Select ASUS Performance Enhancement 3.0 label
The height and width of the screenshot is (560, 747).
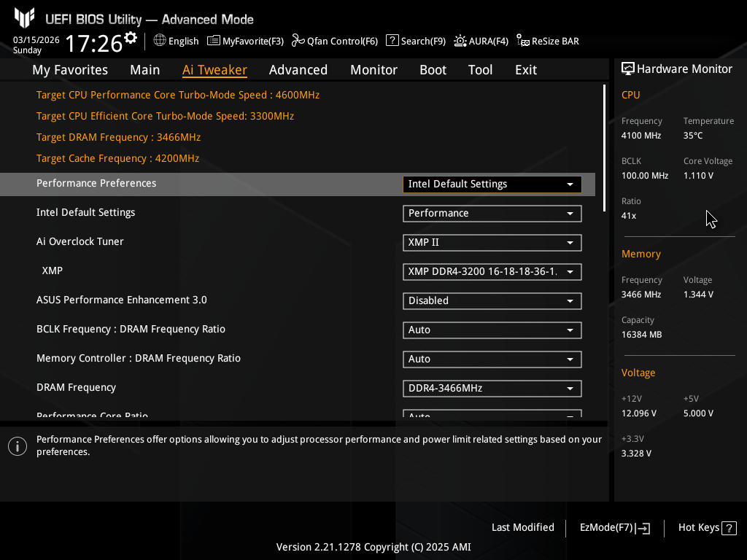coord(122,300)
